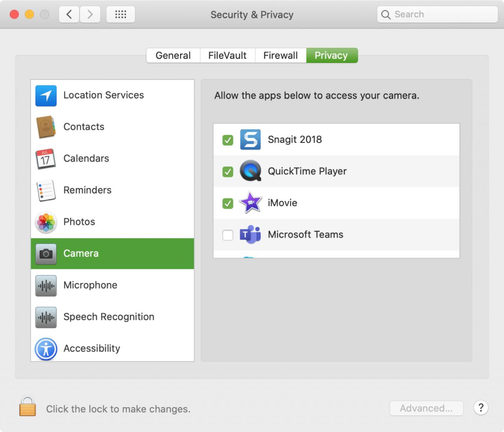
Task: Open help with the question mark button
Action: (481, 408)
